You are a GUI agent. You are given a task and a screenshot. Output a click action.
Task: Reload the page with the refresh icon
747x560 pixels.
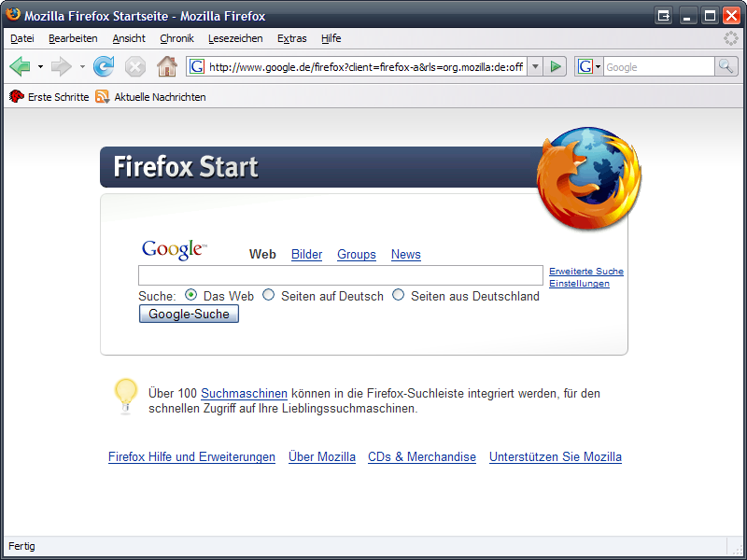tap(104, 66)
